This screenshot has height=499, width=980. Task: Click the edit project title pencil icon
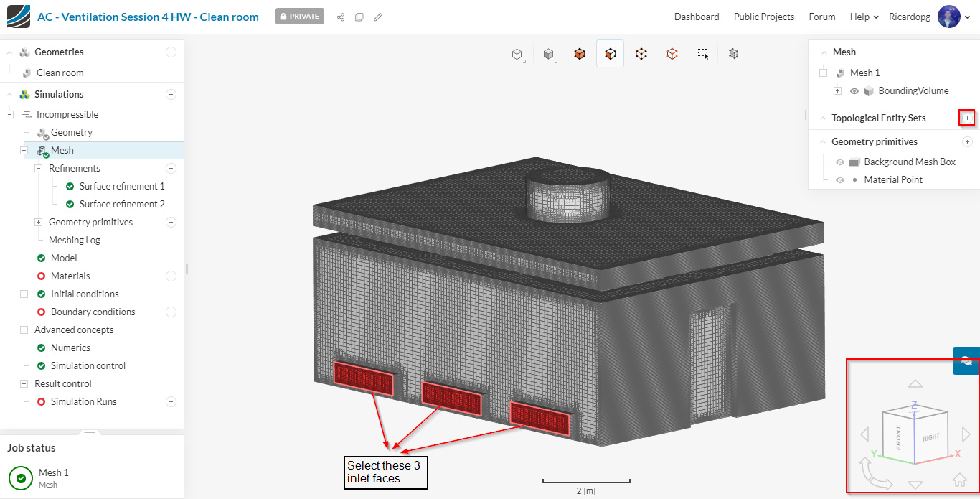378,17
